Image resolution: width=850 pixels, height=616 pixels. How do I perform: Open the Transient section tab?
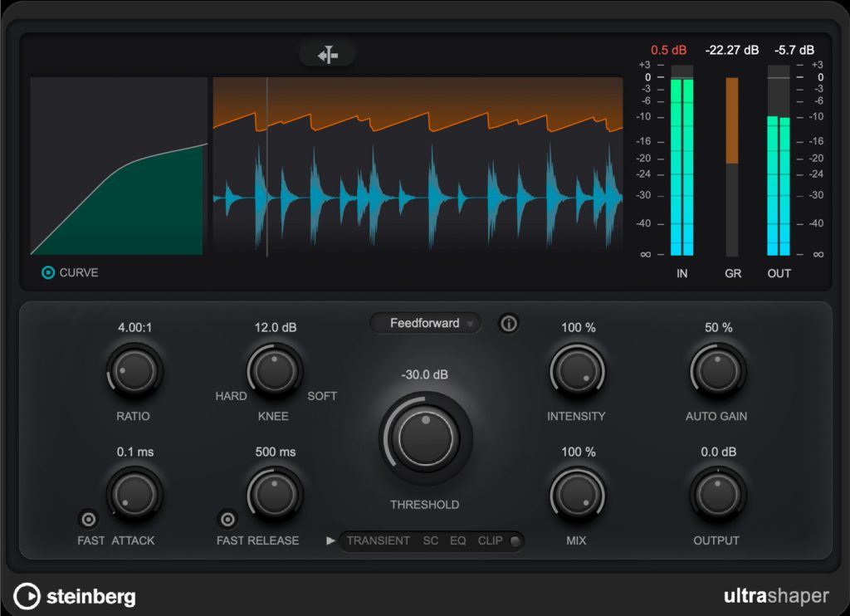point(379,541)
